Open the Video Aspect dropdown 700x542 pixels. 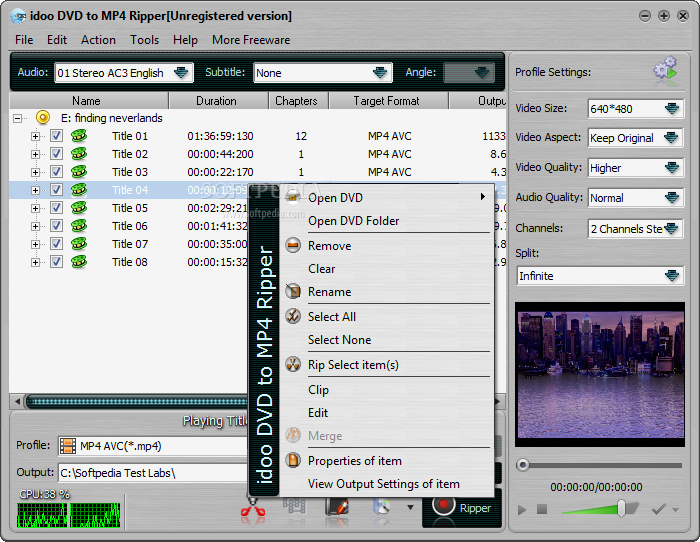671,138
